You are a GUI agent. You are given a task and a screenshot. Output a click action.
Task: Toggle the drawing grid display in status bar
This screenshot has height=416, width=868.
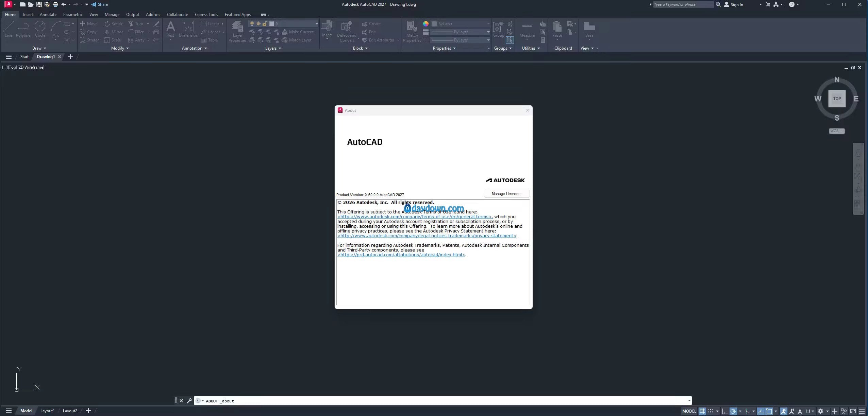point(702,411)
